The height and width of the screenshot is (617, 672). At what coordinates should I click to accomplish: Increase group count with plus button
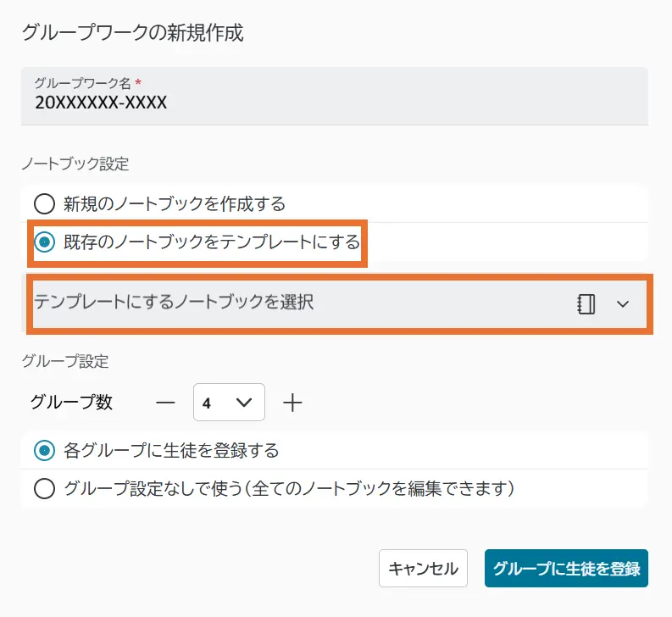coord(292,403)
